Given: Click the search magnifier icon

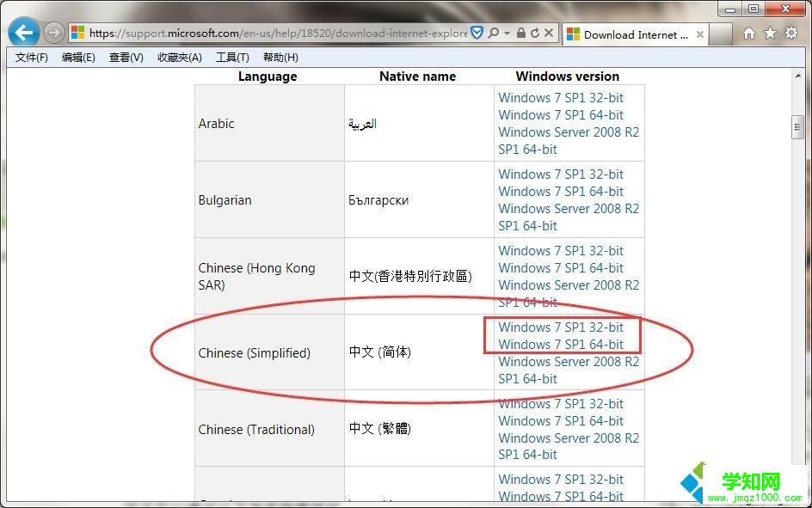Looking at the screenshot, I should pyautogui.click(x=495, y=33).
